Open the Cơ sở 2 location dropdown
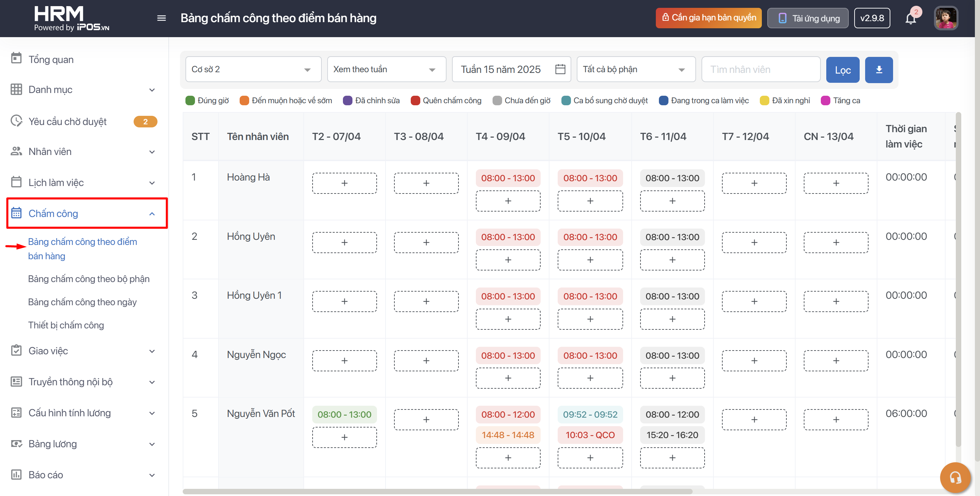Screen dimensions: 980x496 coord(253,69)
